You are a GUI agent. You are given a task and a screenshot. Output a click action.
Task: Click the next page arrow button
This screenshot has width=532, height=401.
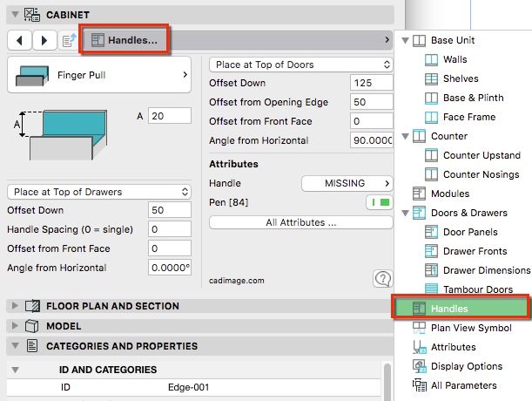pyautogui.click(x=44, y=40)
